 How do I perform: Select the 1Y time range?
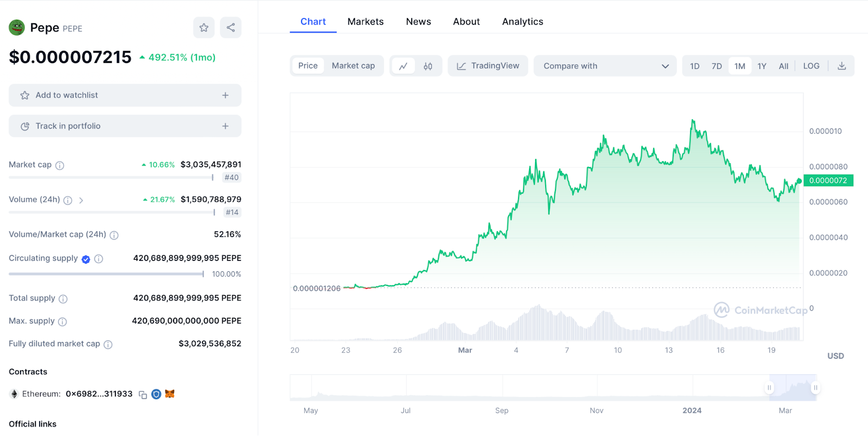pos(762,66)
